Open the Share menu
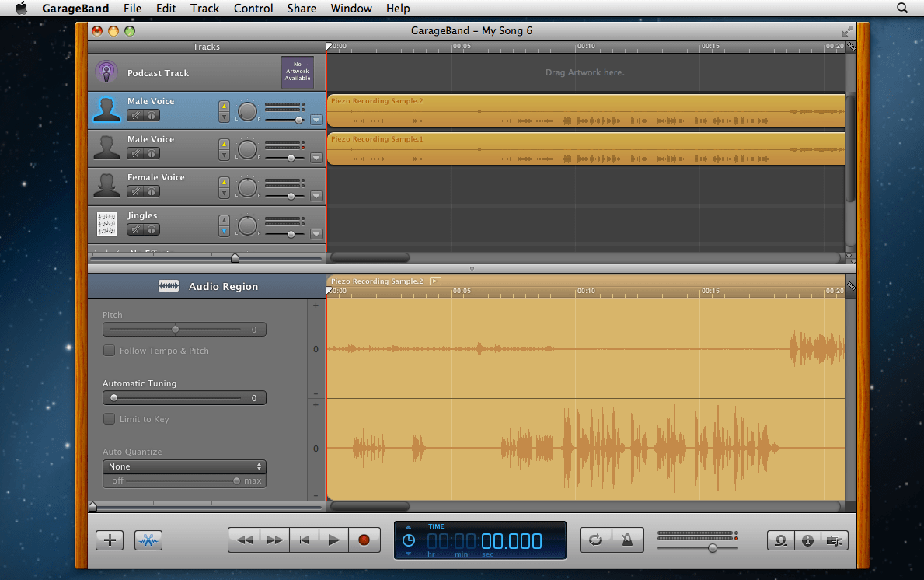This screenshot has width=924, height=580. pyautogui.click(x=302, y=9)
